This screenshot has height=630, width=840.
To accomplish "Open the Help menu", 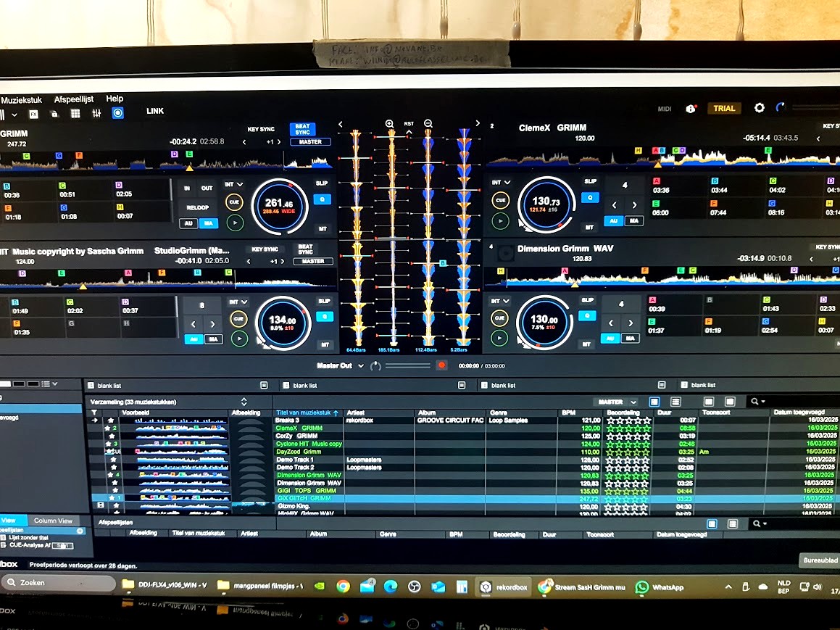I will click(x=115, y=99).
